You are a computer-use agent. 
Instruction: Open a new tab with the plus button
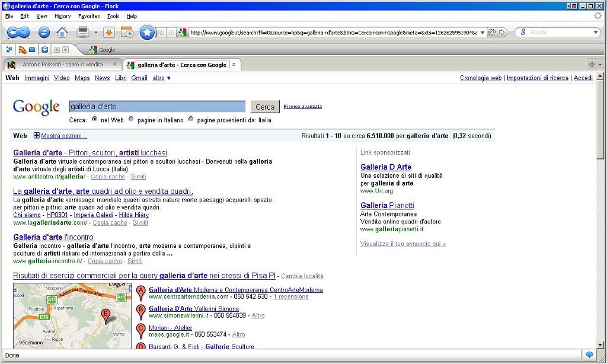pyautogui.click(x=592, y=64)
